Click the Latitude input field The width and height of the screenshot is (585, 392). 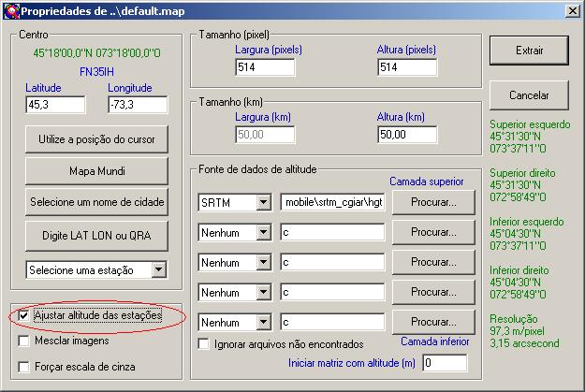(55, 105)
